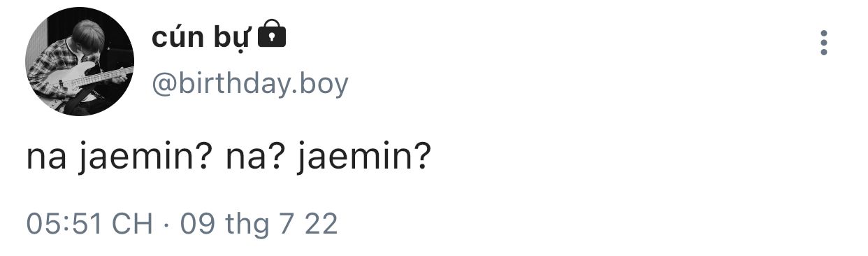
Task: Click the CH marker in the timestamp
Action: point(133,224)
